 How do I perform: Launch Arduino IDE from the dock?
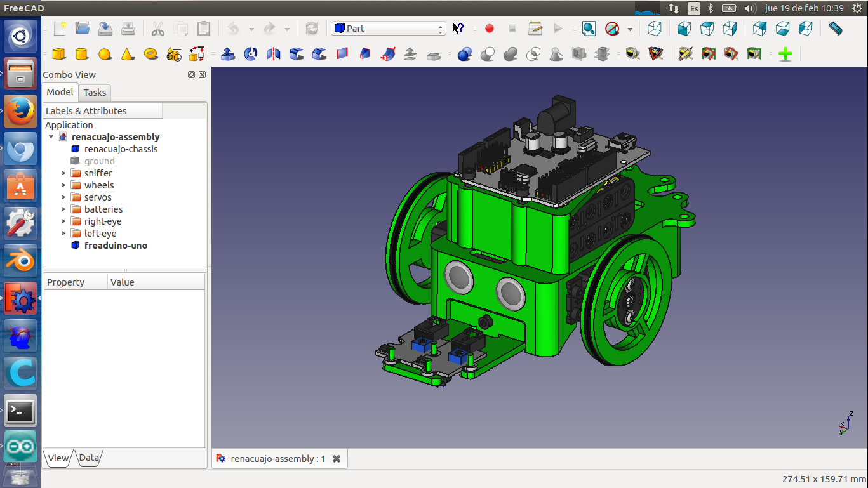coord(20,446)
